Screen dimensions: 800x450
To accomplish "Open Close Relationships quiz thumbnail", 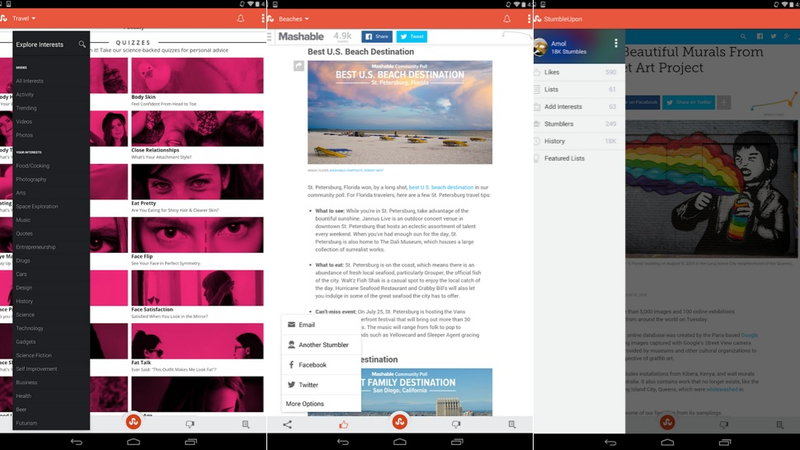I will tap(197, 129).
